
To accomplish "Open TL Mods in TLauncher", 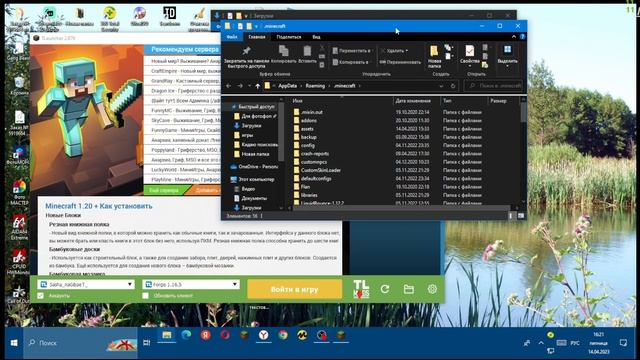I will [x=361, y=289].
